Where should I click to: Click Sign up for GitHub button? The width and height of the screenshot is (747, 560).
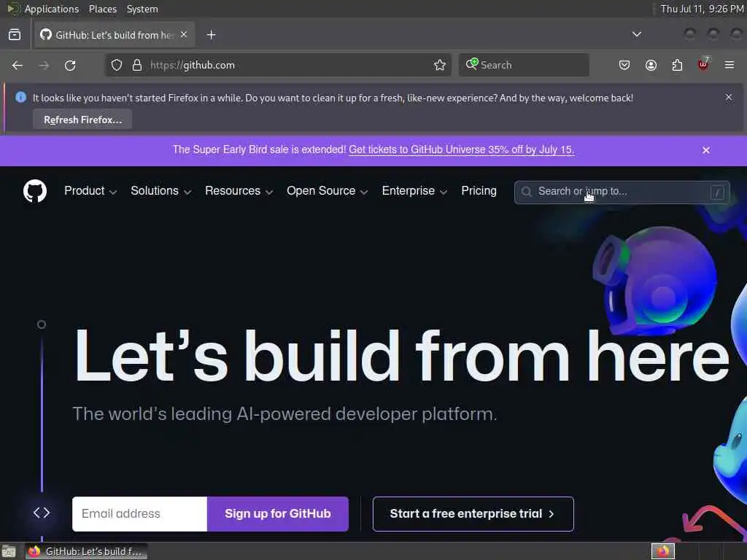click(278, 514)
